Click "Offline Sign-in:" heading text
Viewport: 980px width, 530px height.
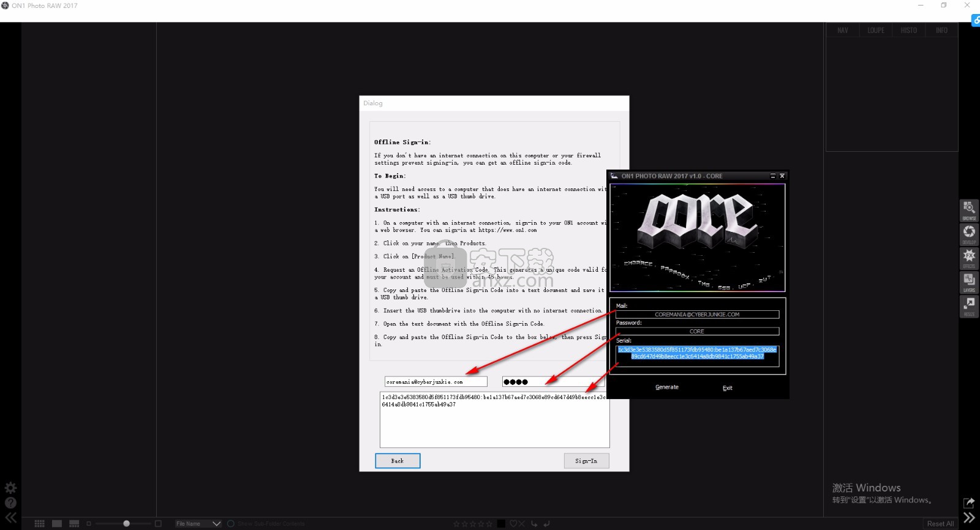point(402,142)
